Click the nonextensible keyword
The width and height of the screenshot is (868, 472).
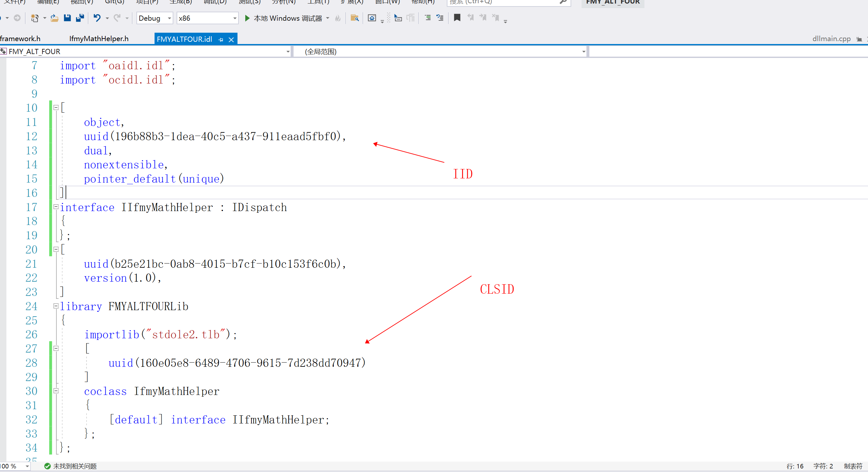124,165
